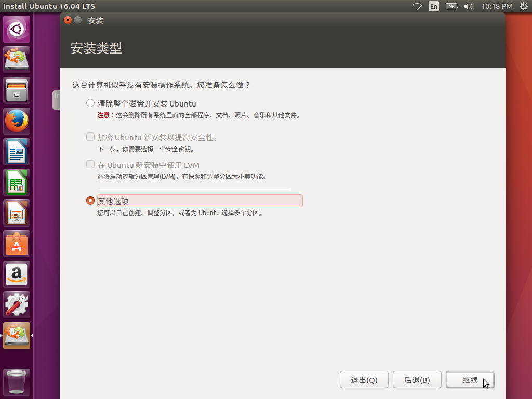Click the 其他选项 highlighted label
Image resolution: width=532 pixels, height=399 pixels.
[200, 201]
